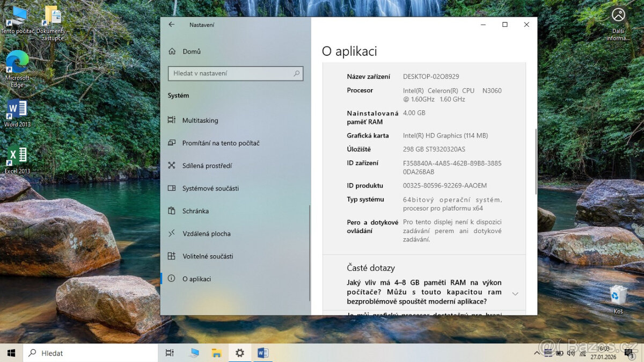
Task: Expand the FAQ about 4–8 GB RAM
Action: tap(515, 293)
